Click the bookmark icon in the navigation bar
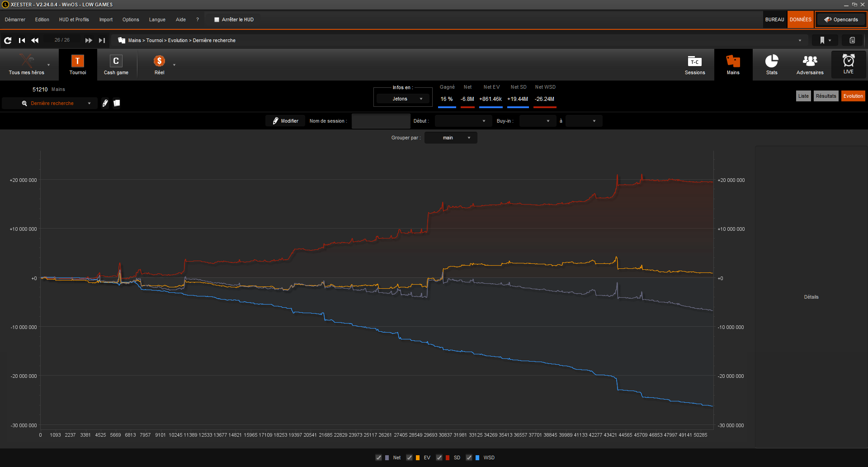The height and width of the screenshot is (467, 868). (x=822, y=40)
